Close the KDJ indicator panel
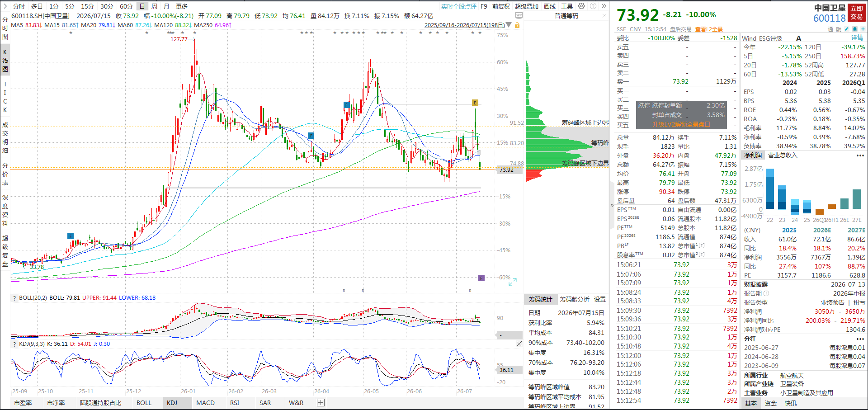Viewport: 868px width, 410px height. tap(519, 344)
